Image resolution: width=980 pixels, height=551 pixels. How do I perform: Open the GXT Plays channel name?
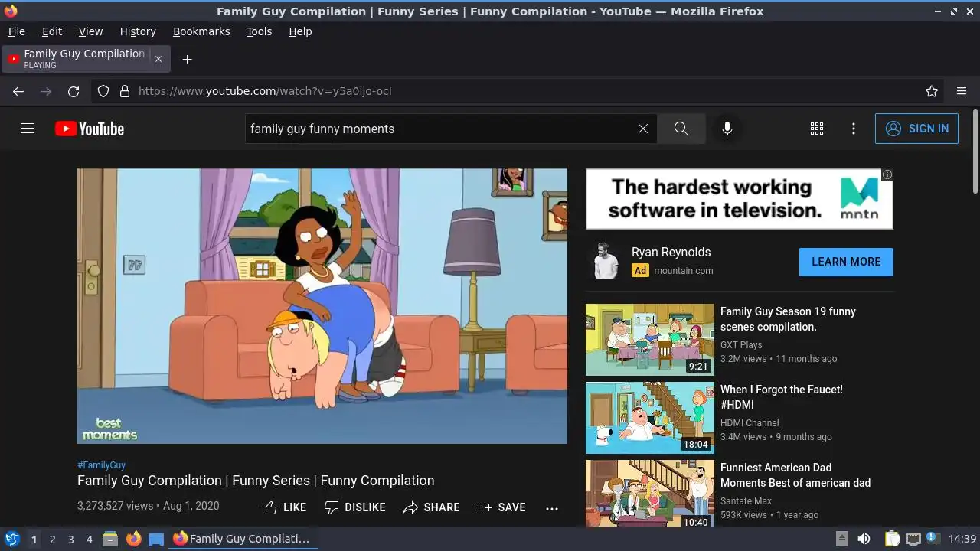point(741,345)
